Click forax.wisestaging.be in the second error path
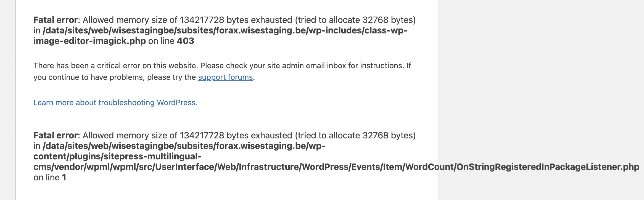The width and height of the screenshot is (644, 200). pyautogui.click(x=261, y=146)
